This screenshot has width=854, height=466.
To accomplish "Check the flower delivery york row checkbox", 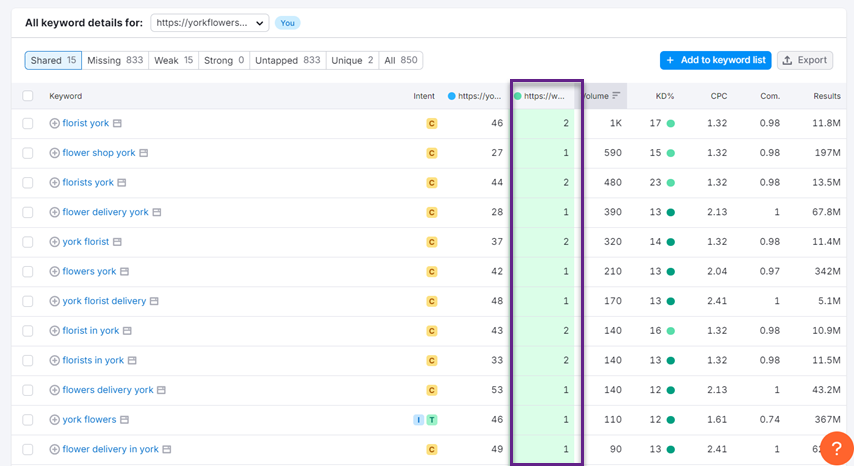I will 28,212.
